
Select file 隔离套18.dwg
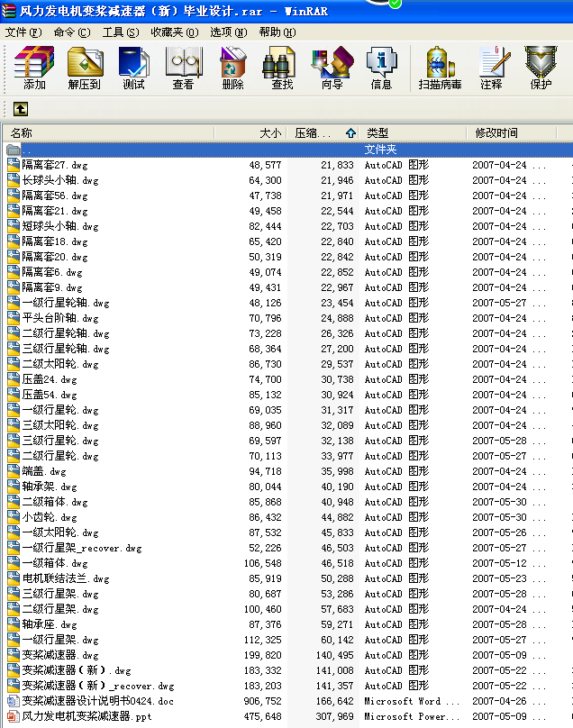55,241
